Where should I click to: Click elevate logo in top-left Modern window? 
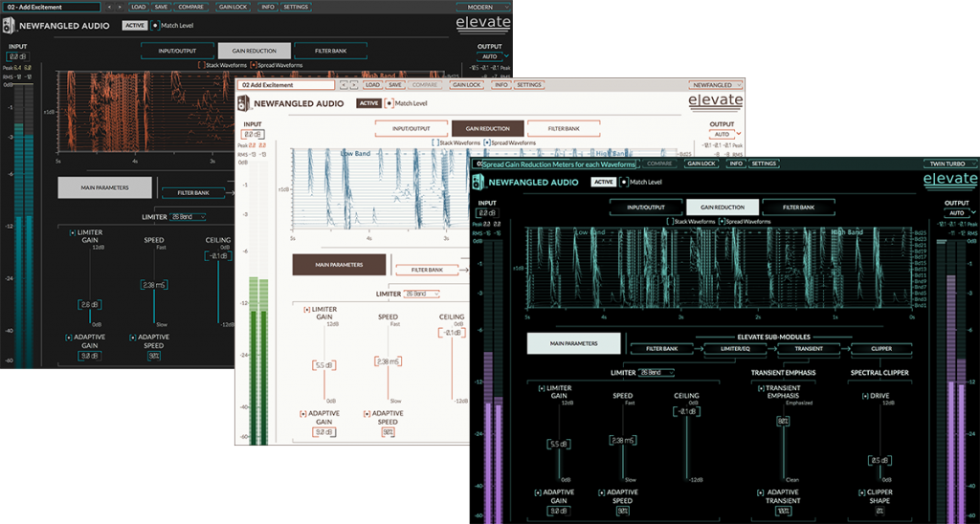click(483, 23)
